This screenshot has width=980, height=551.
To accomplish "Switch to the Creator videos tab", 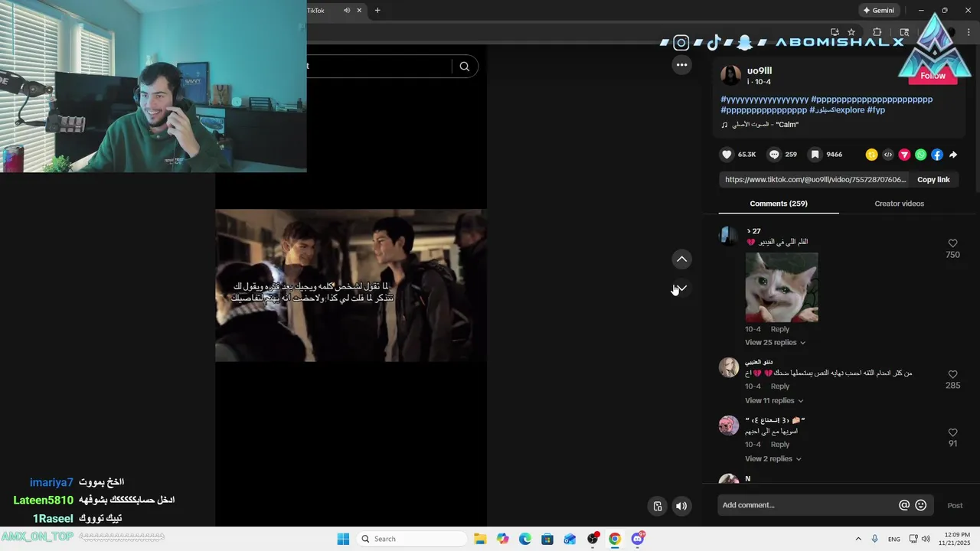I will tap(899, 204).
